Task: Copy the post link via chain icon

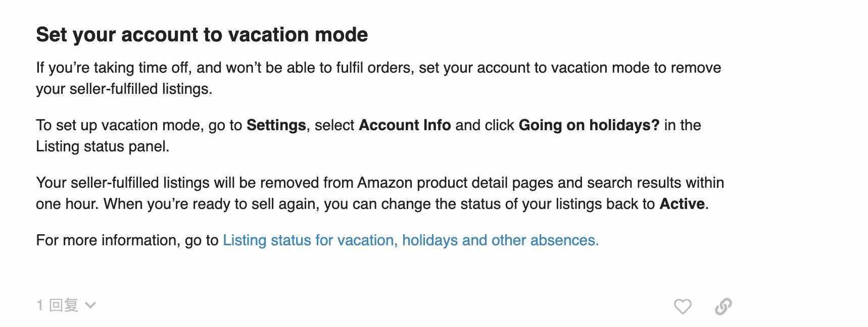Action: click(x=724, y=306)
